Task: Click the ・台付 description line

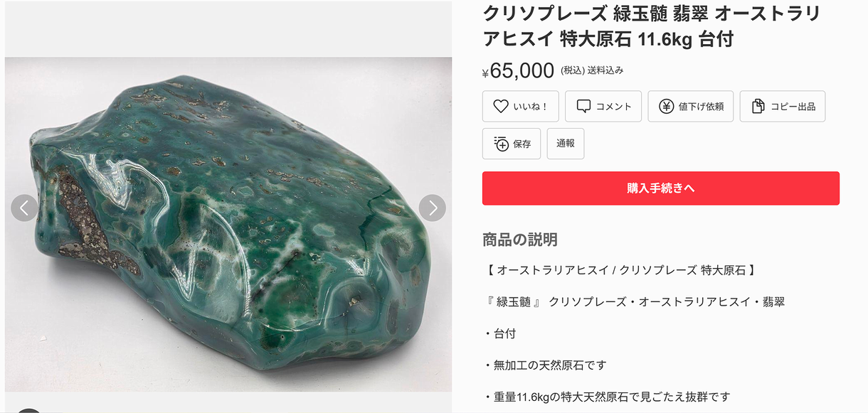Action: click(x=500, y=333)
